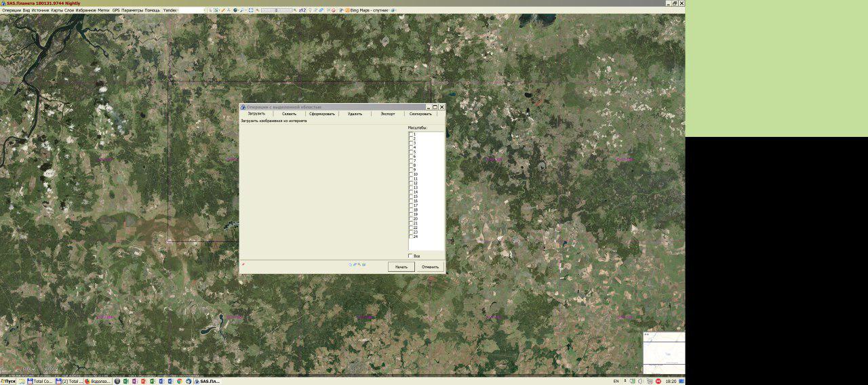Click the zoom level slider in toolbar
The width and height of the screenshot is (868, 385).
[x=277, y=10]
